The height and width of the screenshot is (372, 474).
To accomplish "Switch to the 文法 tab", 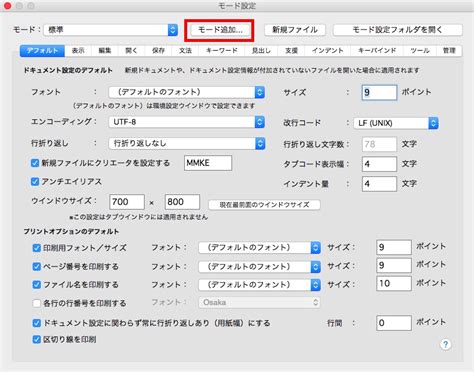I will pyautogui.click(x=185, y=51).
